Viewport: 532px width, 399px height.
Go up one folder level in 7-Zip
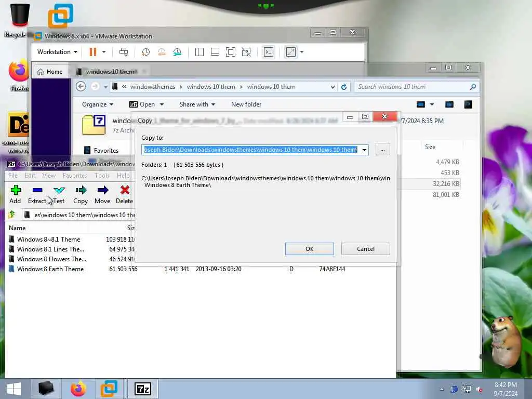11,215
